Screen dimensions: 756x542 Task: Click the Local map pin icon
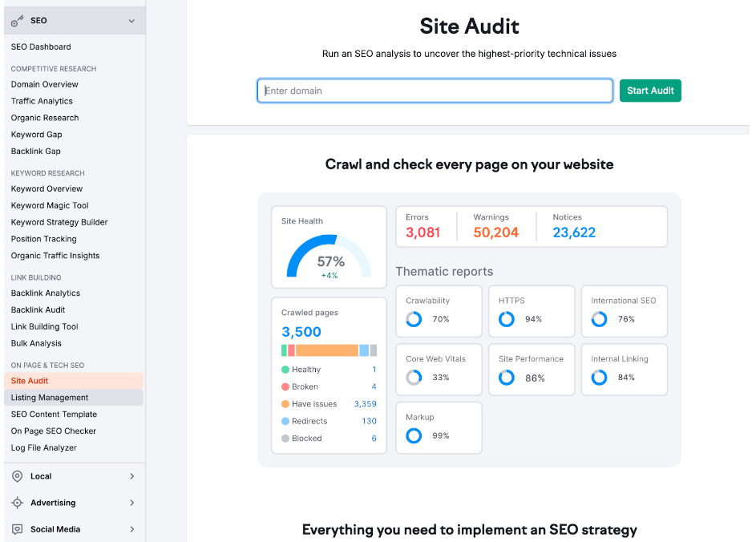coord(18,476)
